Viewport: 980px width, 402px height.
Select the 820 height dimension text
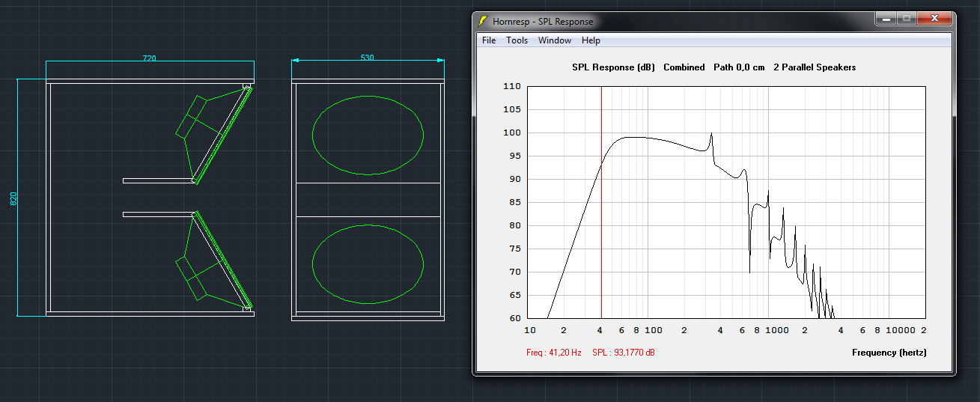13,199
